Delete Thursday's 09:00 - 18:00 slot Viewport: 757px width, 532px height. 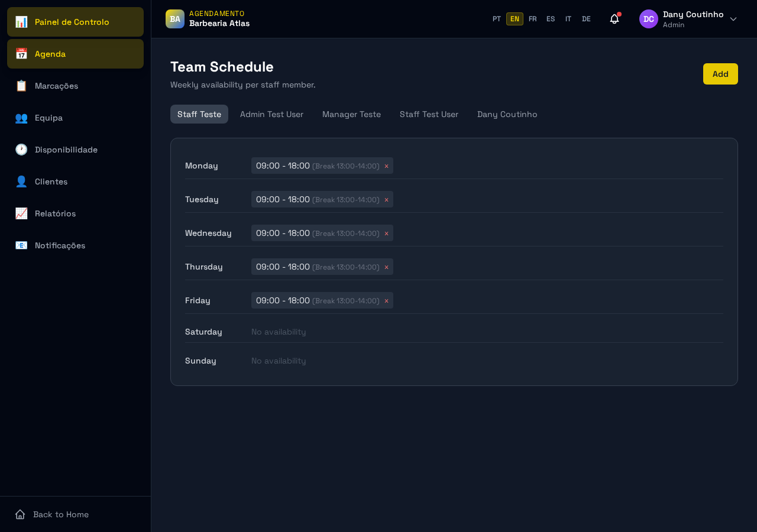pyautogui.click(x=386, y=267)
